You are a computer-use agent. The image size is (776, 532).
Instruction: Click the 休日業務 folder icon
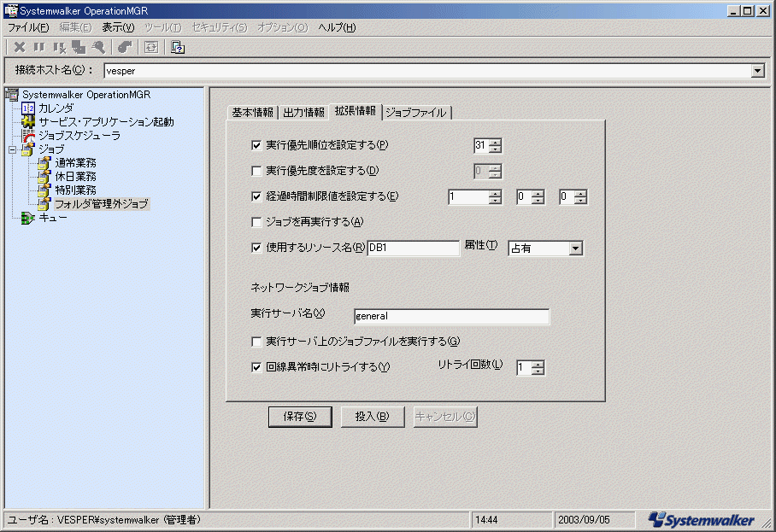[x=44, y=177]
